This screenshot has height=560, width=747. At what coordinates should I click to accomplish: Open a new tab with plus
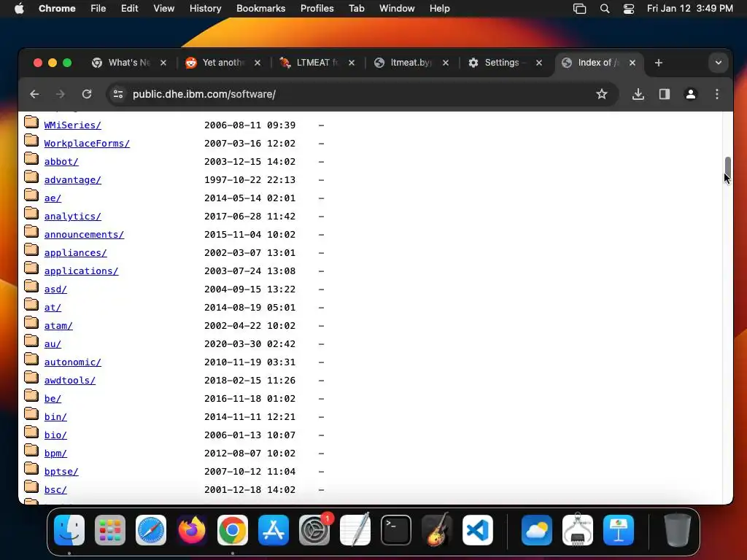click(659, 63)
